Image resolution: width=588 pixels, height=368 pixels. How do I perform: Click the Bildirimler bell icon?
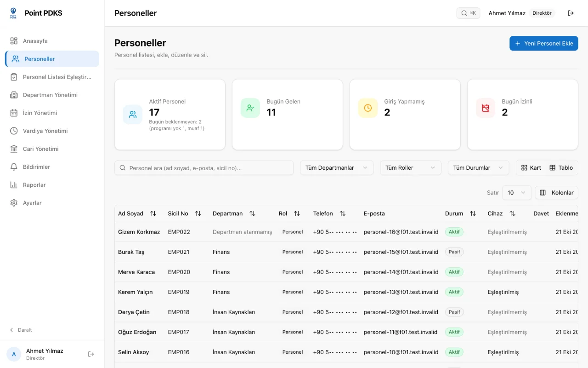tap(14, 167)
